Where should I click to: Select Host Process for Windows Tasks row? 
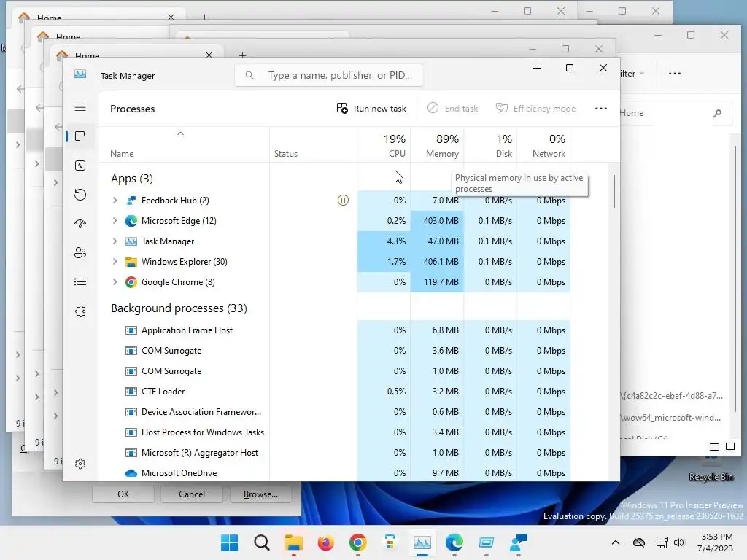coord(334,432)
